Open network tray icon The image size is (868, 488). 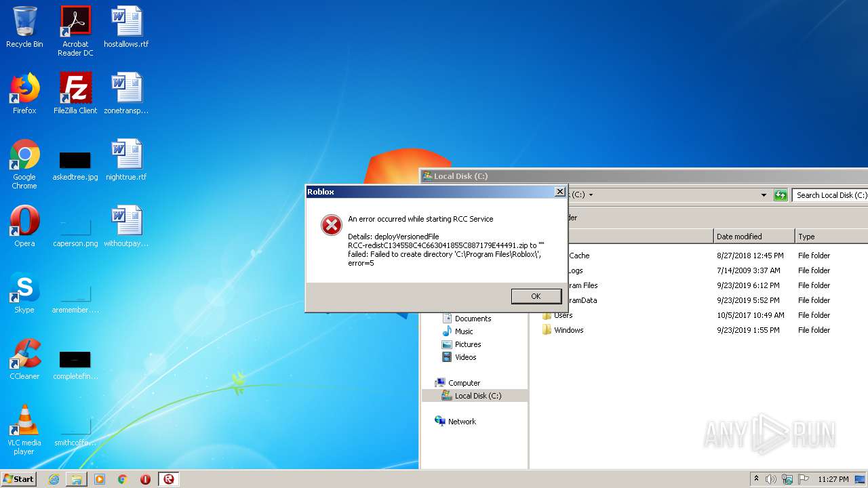click(x=787, y=479)
